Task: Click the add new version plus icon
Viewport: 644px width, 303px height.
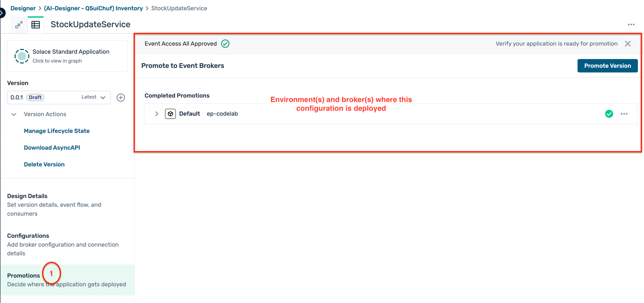Action: point(121,98)
